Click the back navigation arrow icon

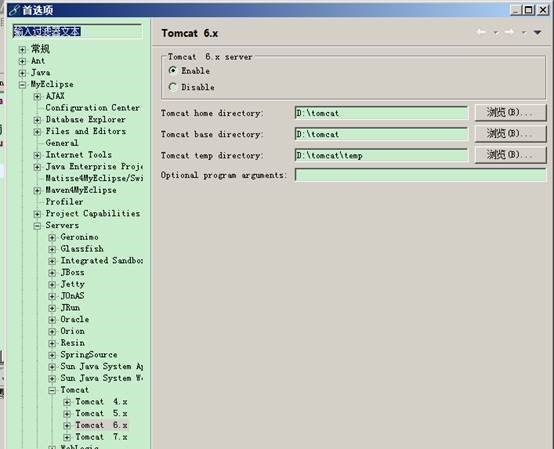coord(481,32)
